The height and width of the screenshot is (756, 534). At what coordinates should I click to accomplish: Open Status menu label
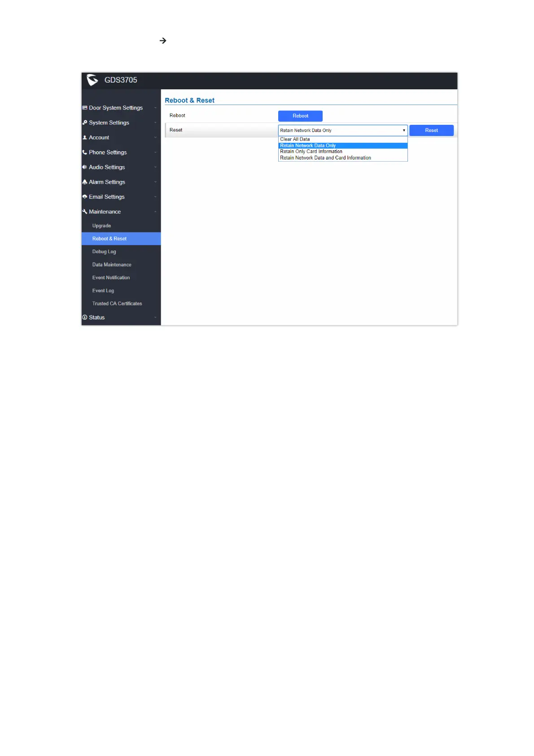(x=97, y=317)
